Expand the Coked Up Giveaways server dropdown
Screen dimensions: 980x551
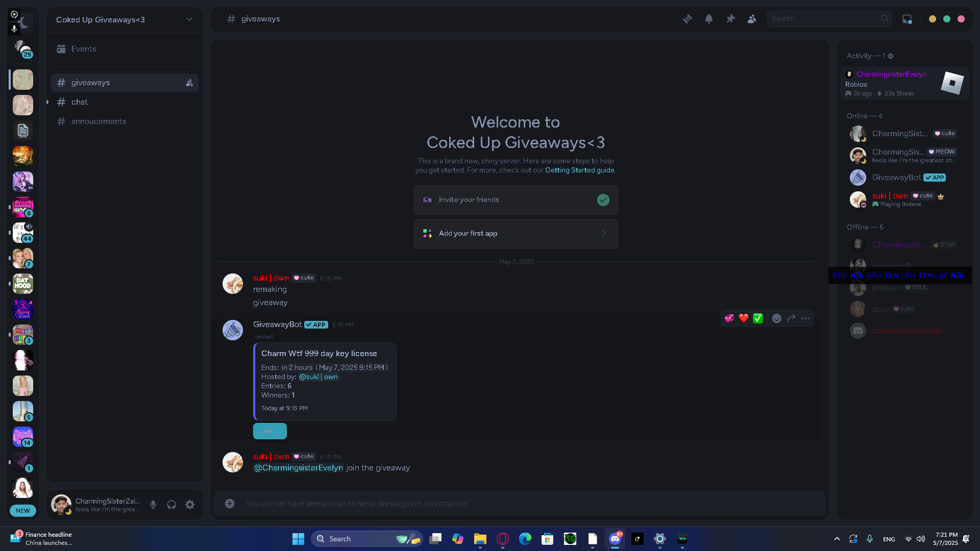click(189, 19)
